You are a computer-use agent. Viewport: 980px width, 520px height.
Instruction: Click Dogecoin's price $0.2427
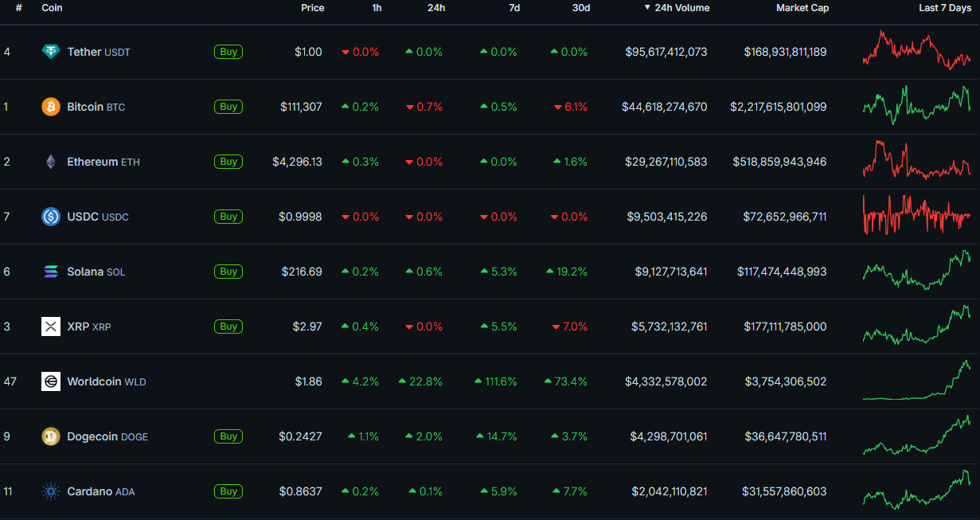tap(301, 436)
